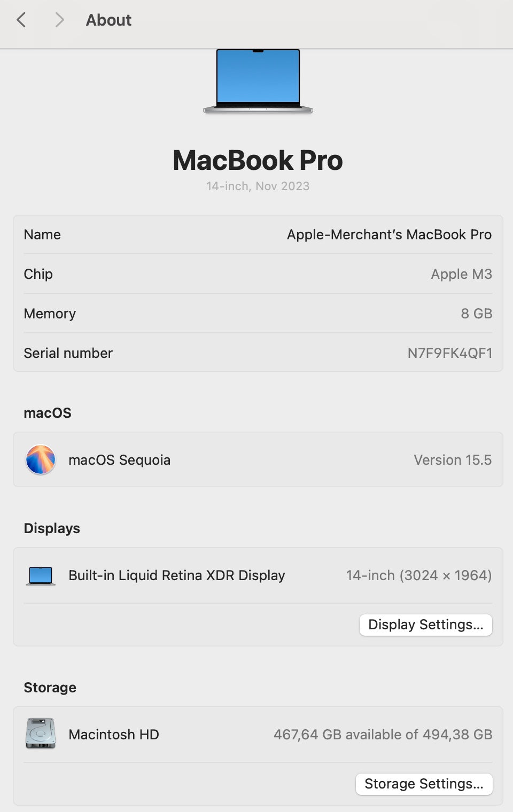Viewport: 513px width, 812px height.
Task: Select the serial number N7F9FK4QF1
Action: point(449,353)
